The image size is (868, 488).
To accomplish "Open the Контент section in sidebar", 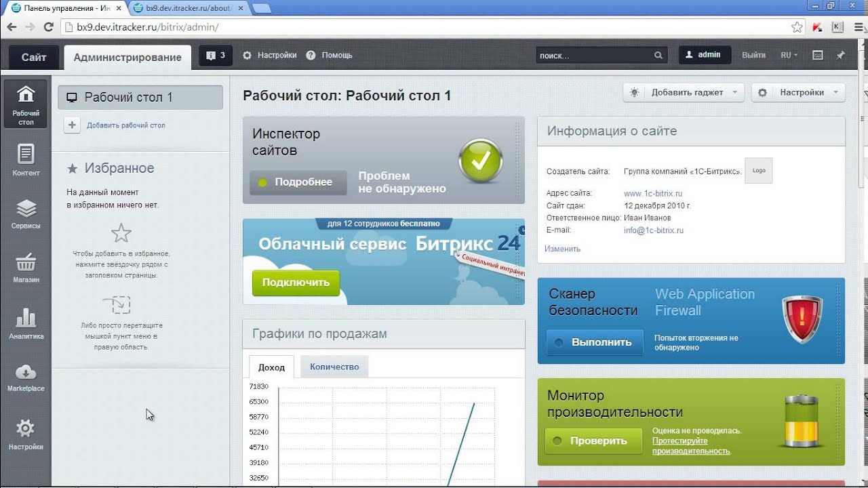I will (26, 160).
